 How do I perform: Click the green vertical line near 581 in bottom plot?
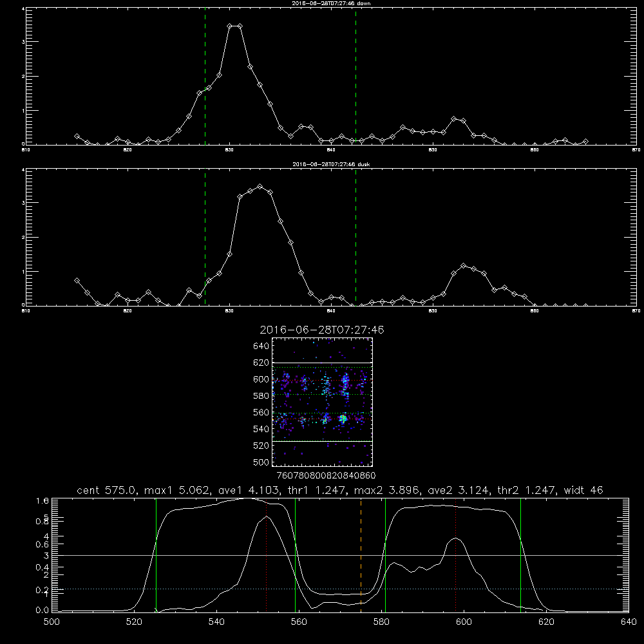coord(385,554)
